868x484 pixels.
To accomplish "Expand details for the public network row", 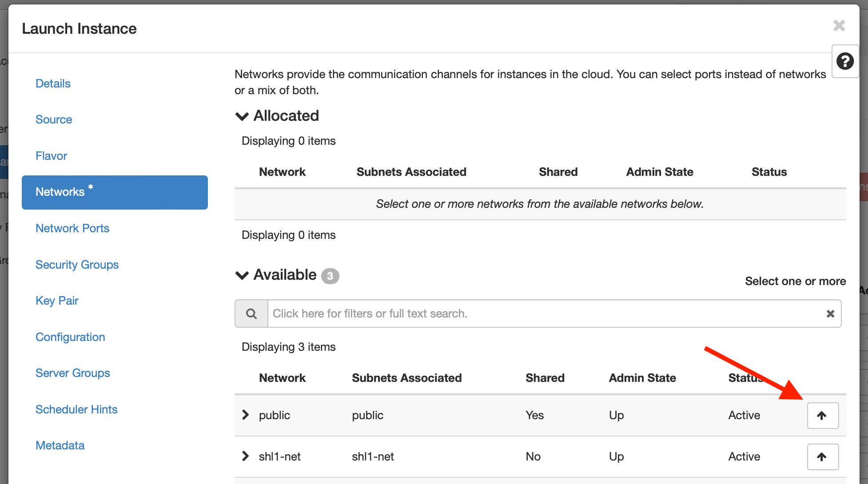I will pyautogui.click(x=245, y=414).
